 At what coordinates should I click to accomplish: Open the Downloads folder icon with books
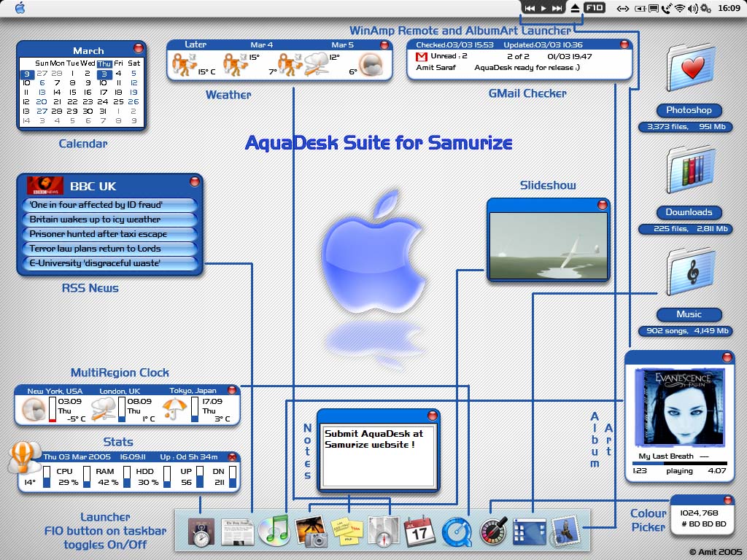692,170
